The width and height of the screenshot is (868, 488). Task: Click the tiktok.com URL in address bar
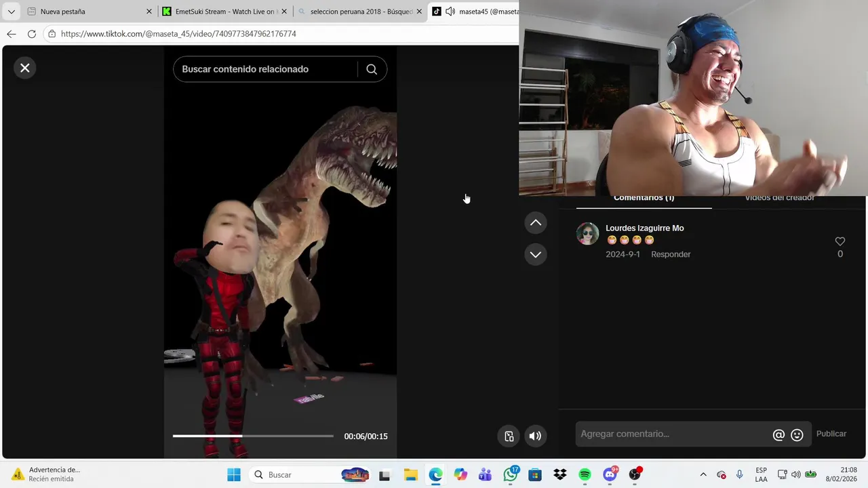(x=178, y=34)
